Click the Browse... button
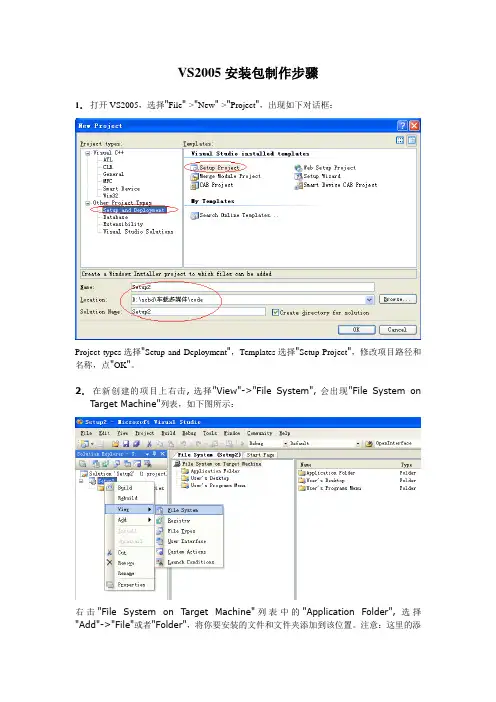Viewport: 496px width, 702px height. 398,299
